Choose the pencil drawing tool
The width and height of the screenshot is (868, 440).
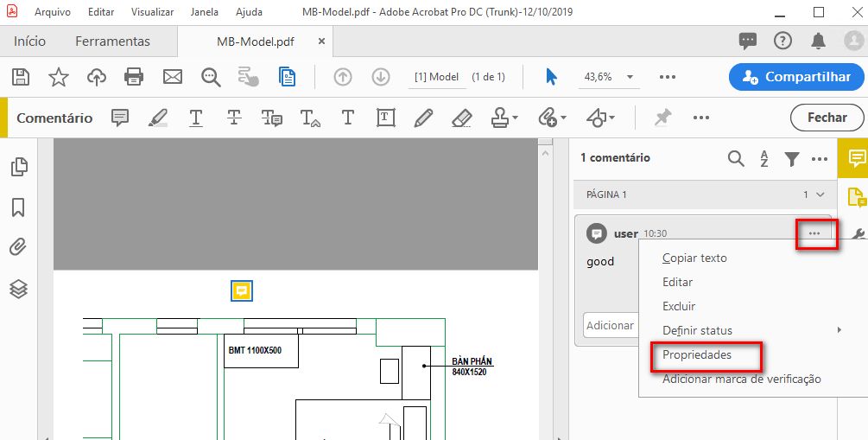tap(422, 118)
